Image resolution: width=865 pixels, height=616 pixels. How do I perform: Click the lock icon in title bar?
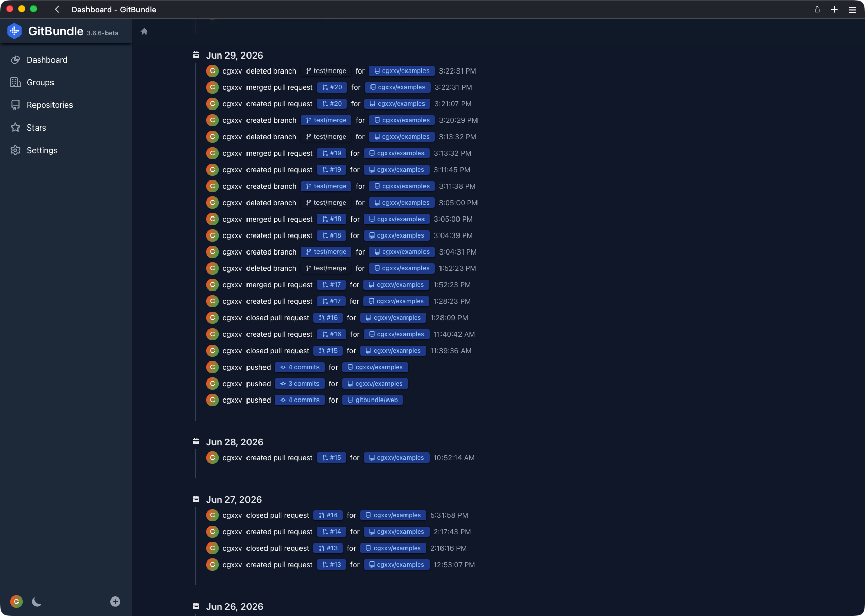tap(817, 9)
